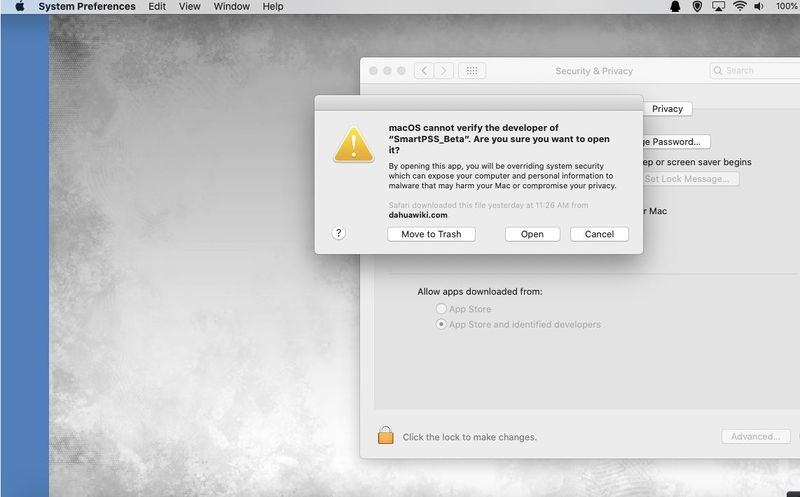Open the Window menu

coord(232,7)
